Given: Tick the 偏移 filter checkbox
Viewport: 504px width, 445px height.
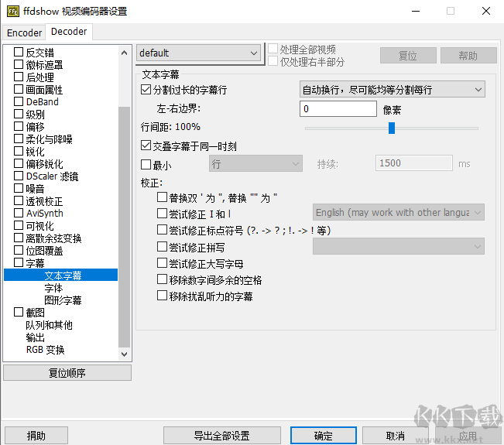Looking at the screenshot, I should [x=19, y=126].
